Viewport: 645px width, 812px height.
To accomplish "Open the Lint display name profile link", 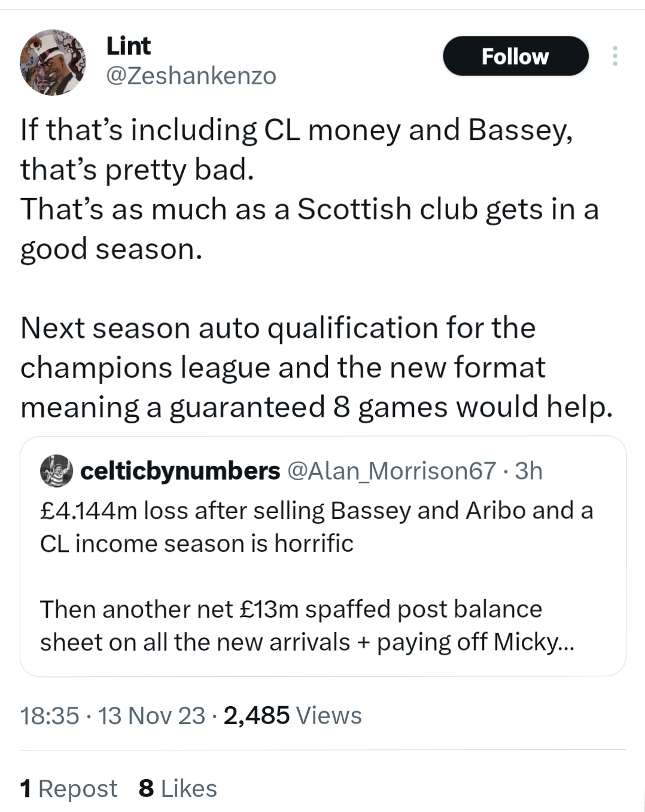I will [x=129, y=45].
